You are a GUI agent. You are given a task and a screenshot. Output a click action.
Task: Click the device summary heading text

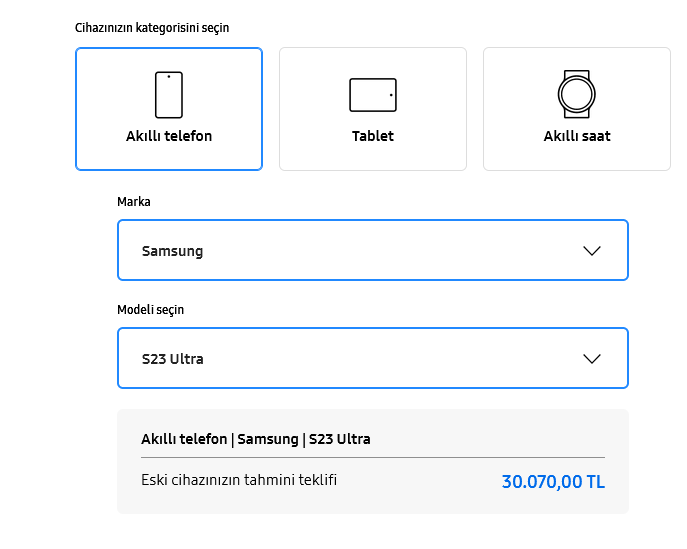(x=256, y=439)
